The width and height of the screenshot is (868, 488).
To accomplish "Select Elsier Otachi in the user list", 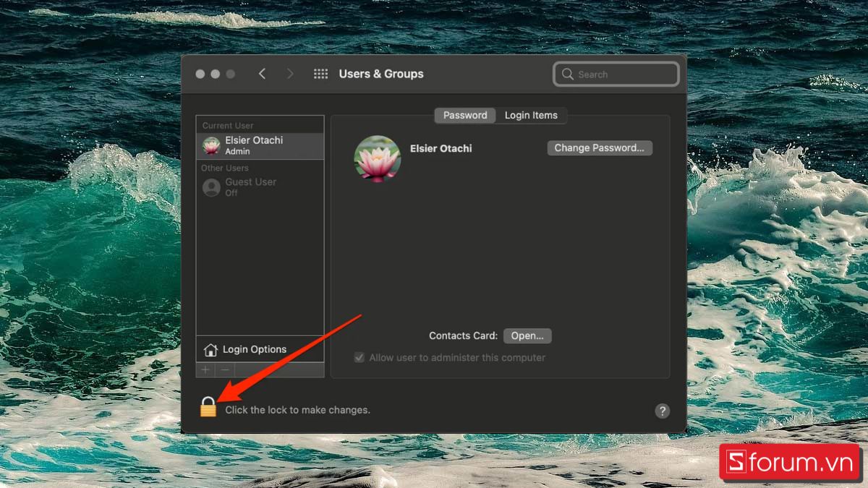I will click(x=260, y=145).
